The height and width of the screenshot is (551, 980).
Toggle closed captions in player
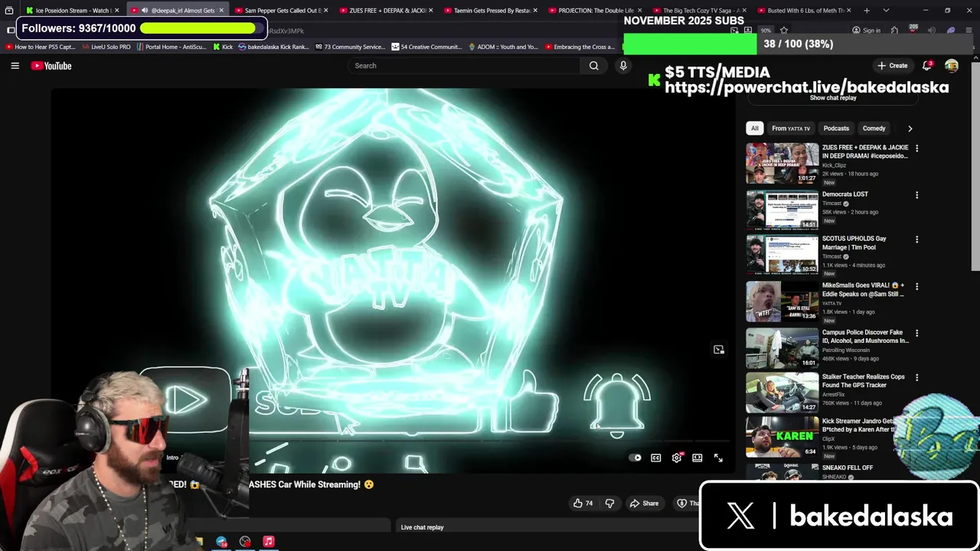[x=656, y=458]
